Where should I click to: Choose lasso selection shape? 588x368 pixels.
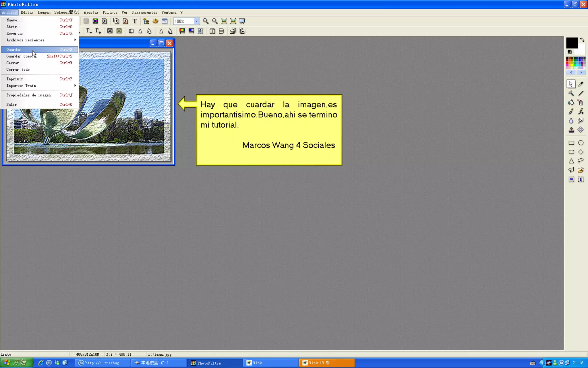(x=581, y=161)
